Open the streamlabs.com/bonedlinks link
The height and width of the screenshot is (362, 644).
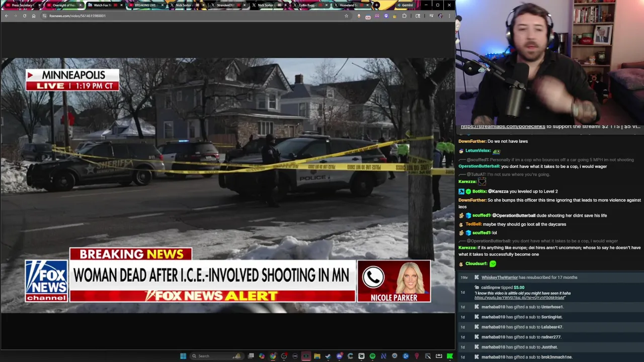pos(503,127)
